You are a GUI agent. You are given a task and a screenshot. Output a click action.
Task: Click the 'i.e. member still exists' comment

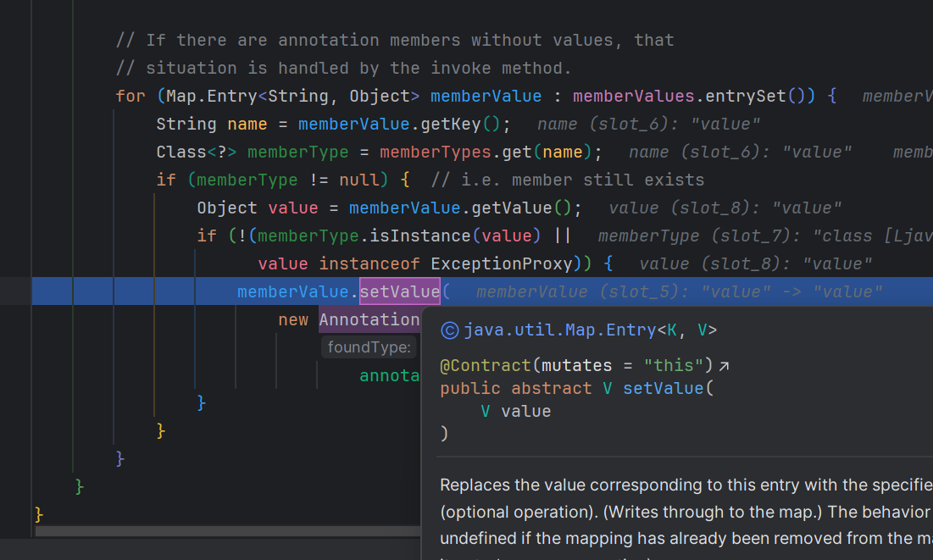tap(567, 180)
